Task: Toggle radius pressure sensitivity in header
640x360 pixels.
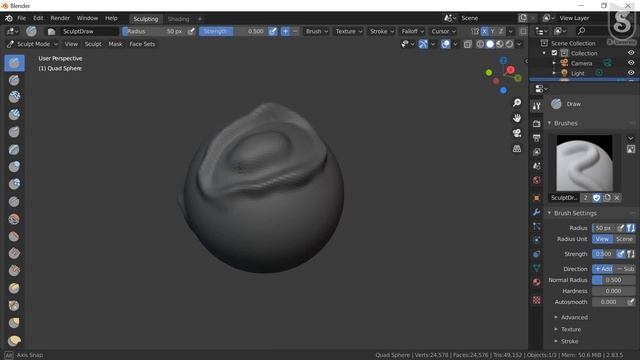Action: tap(191, 31)
